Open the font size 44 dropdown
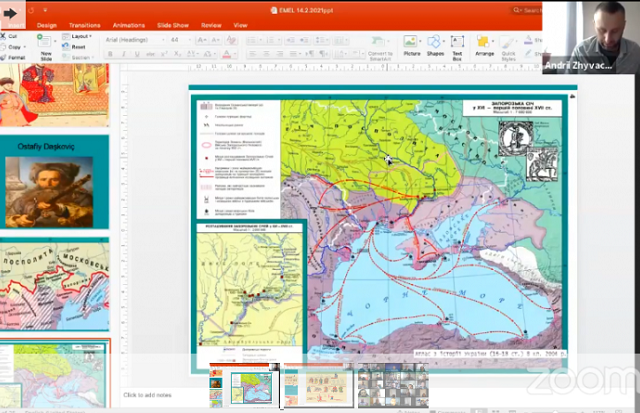Image resolution: width=640 pixels, height=413 pixels. pos(180,40)
